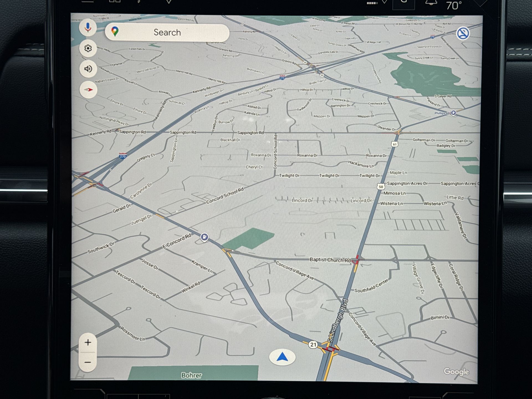
Task: Open Google Maps settings gear
Action: 88,48
